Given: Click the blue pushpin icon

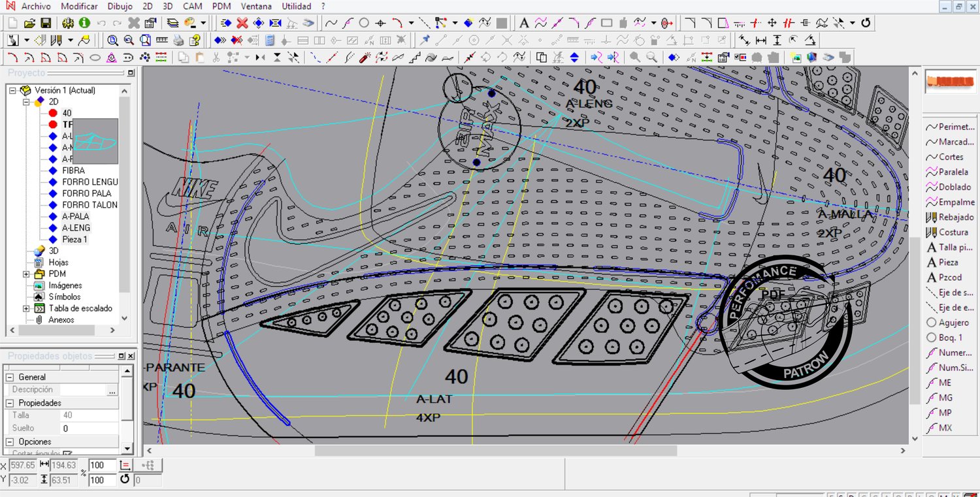Looking at the screenshot, I should click(x=425, y=40).
